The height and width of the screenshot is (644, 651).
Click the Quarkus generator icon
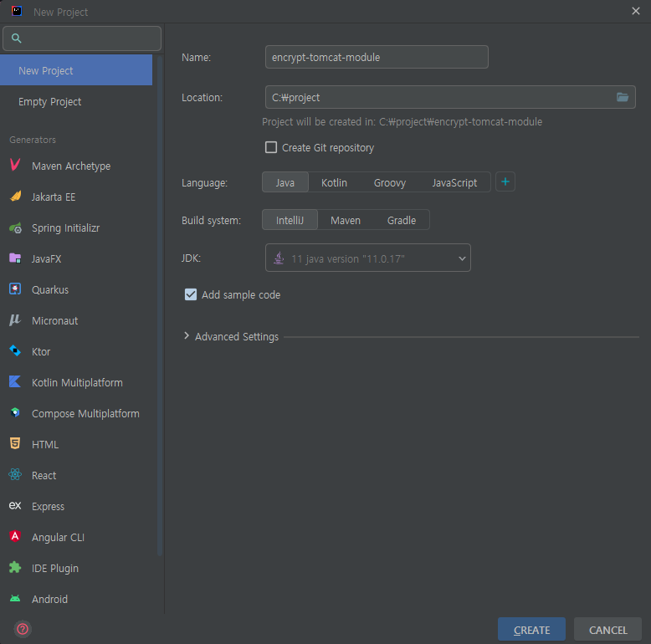(x=15, y=289)
